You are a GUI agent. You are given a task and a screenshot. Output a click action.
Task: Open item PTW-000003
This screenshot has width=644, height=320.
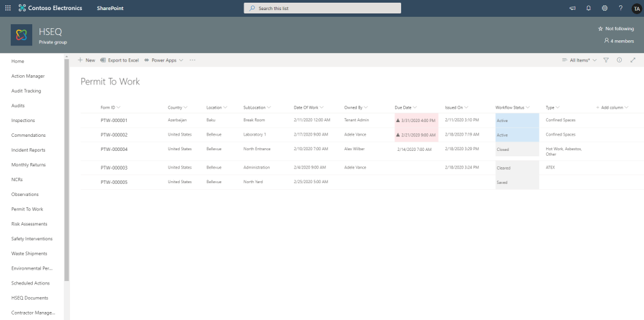[x=114, y=168]
